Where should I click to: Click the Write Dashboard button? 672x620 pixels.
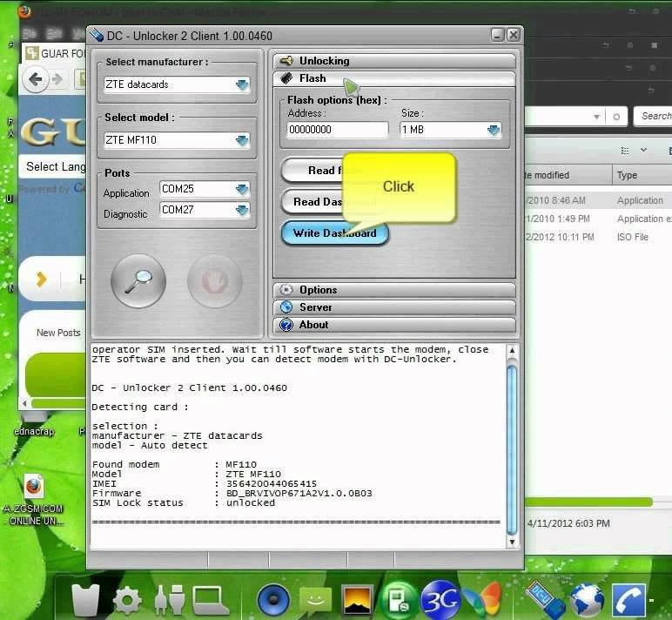(335, 233)
